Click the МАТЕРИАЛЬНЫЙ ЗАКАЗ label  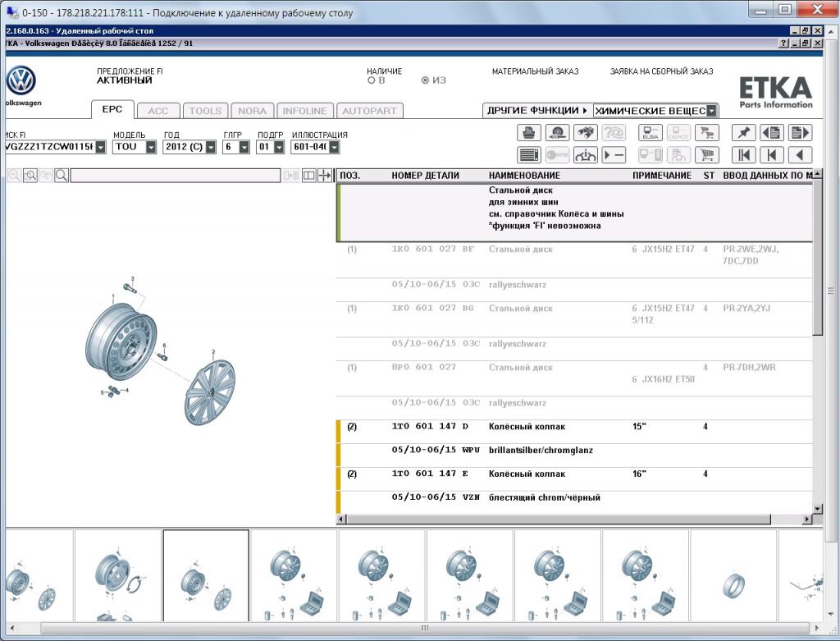[x=535, y=71]
